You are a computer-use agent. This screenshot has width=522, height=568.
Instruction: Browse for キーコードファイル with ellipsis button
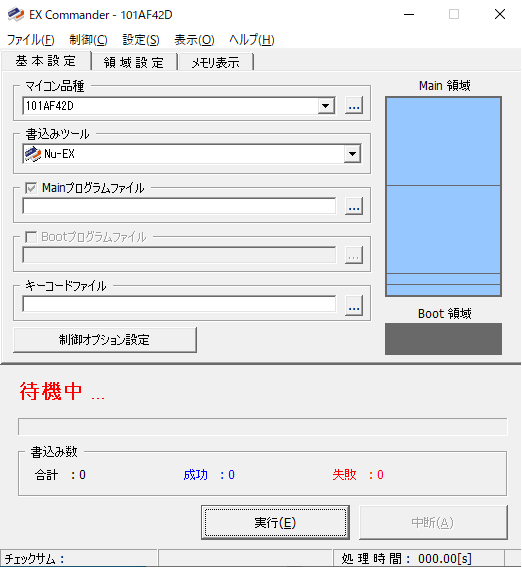pos(354,306)
